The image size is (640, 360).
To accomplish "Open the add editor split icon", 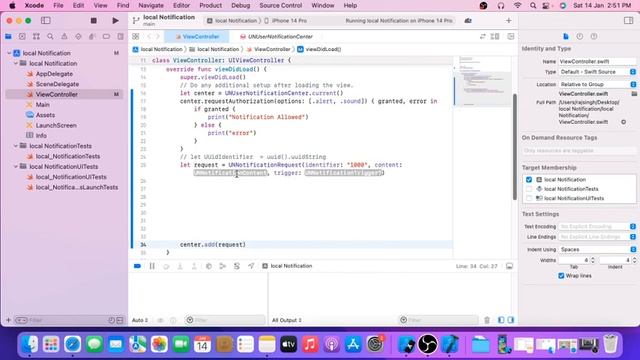I will pos(511,36).
